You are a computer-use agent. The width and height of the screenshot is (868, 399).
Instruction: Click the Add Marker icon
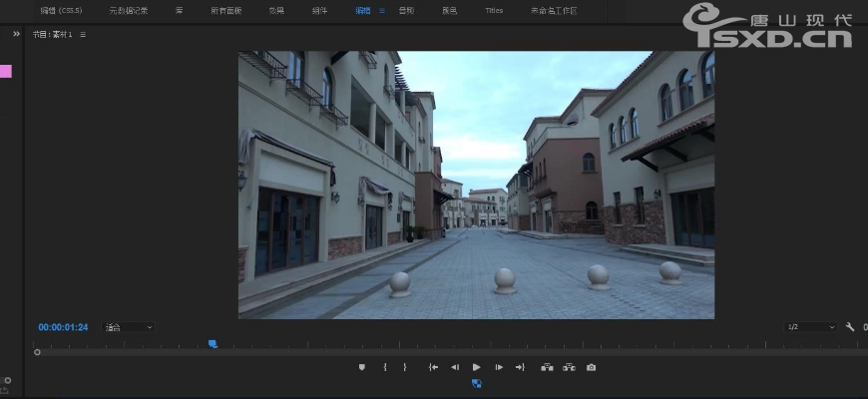pos(362,367)
